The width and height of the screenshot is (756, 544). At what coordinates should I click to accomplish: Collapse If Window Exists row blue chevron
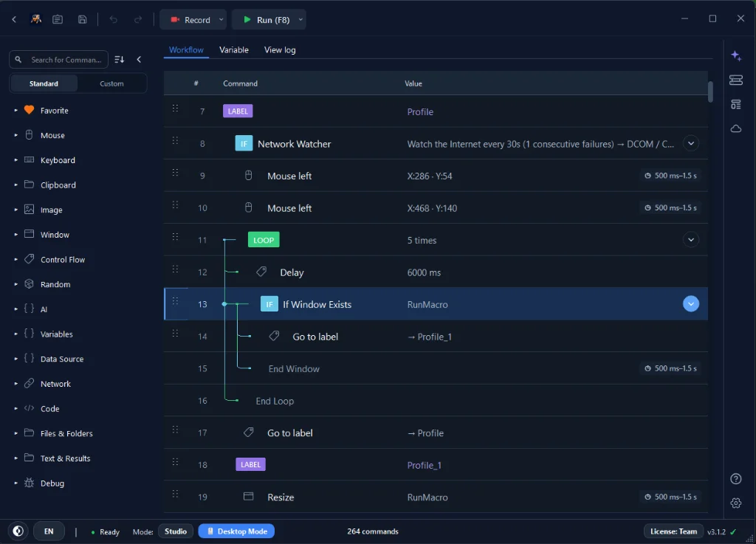[x=690, y=303]
